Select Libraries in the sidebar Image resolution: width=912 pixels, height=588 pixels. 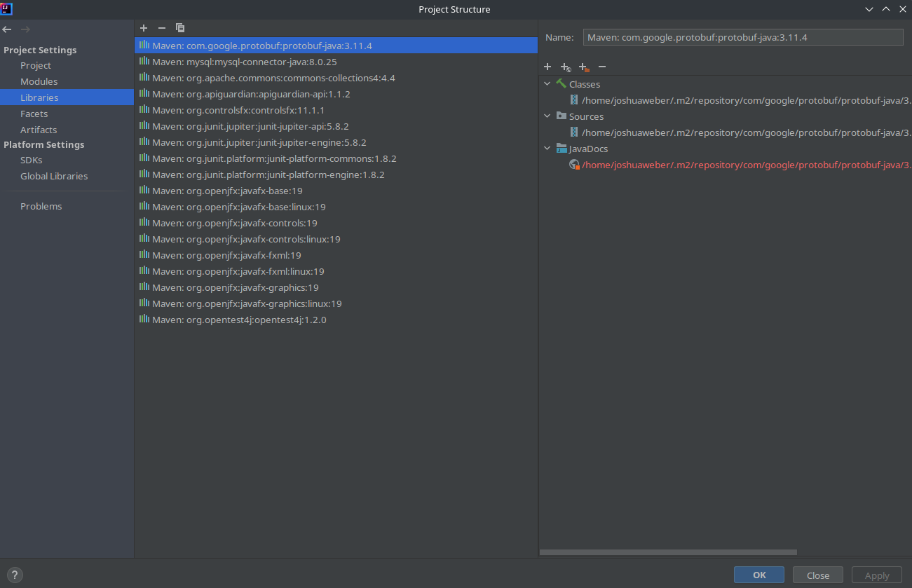(x=39, y=97)
